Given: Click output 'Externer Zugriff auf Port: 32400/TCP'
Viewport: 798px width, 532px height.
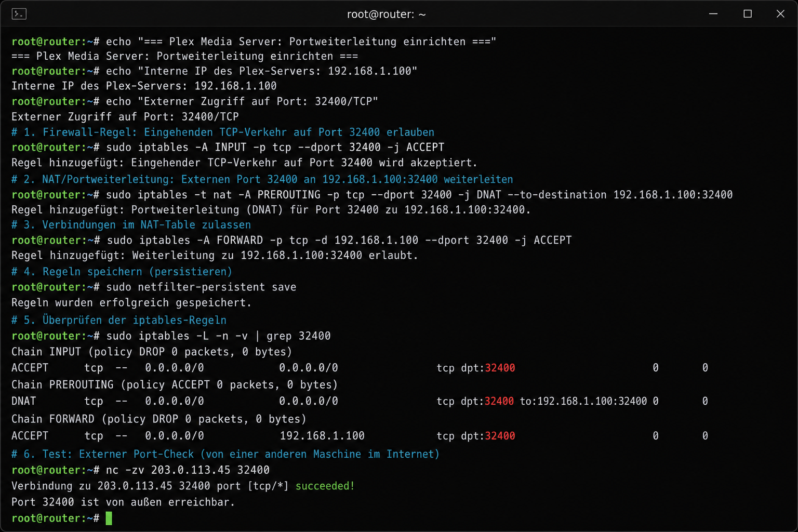Looking at the screenshot, I should (125, 116).
